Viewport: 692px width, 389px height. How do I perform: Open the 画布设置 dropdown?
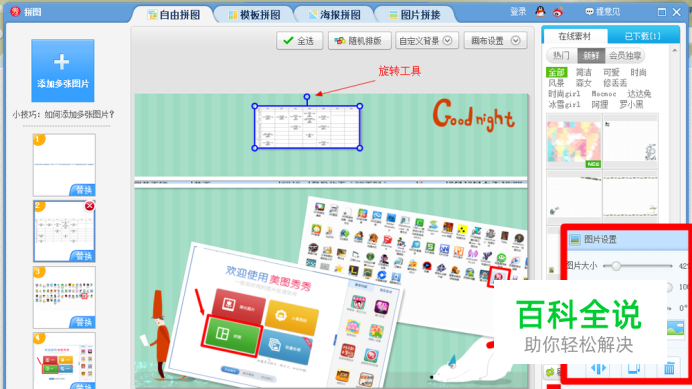pos(495,41)
